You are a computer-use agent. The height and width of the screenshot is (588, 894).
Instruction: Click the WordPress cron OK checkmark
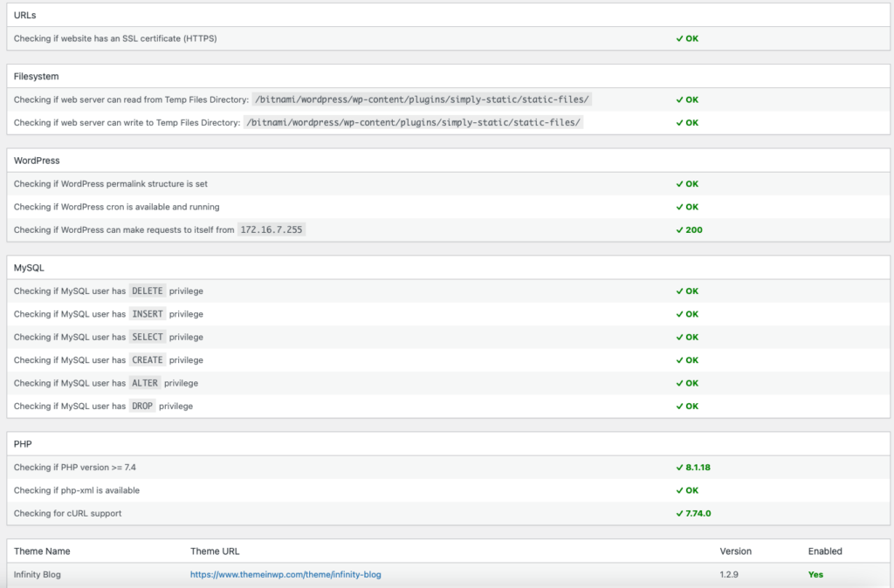tap(679, 207)
